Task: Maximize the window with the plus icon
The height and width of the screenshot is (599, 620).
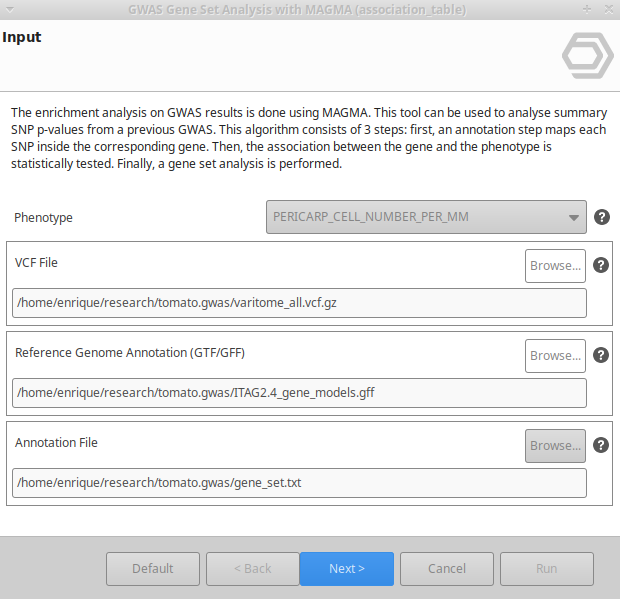Action: [x=586, y=9]
